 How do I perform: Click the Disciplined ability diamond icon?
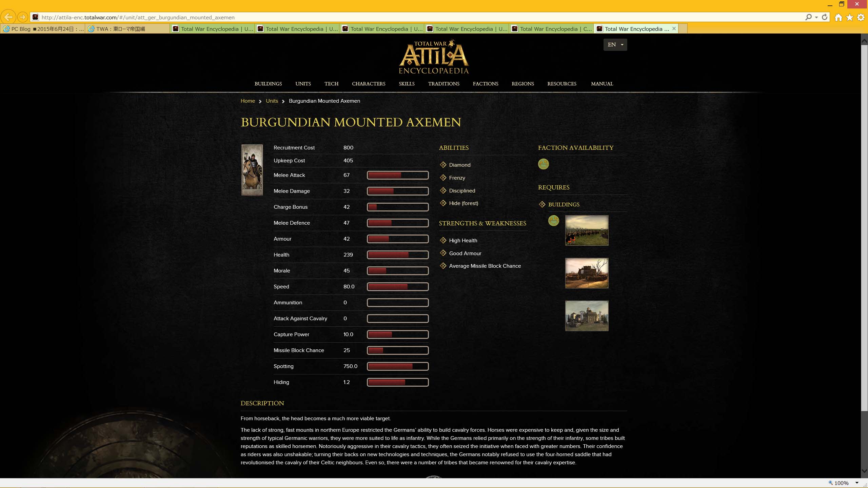tap(443, 191)
